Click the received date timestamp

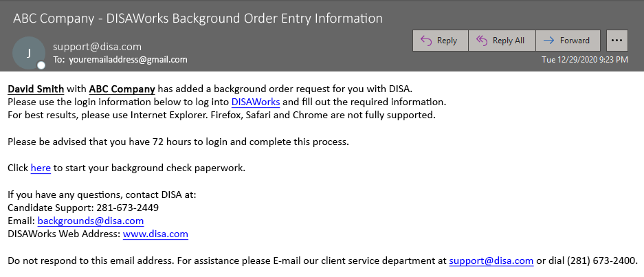click(x=584, y=60)
